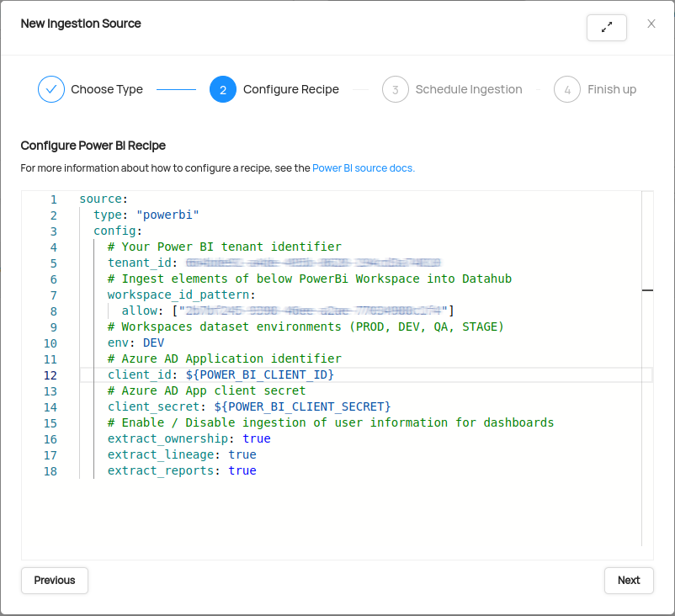Click the blurred tenant_id value
675x616 pixels.
[313, 263]
